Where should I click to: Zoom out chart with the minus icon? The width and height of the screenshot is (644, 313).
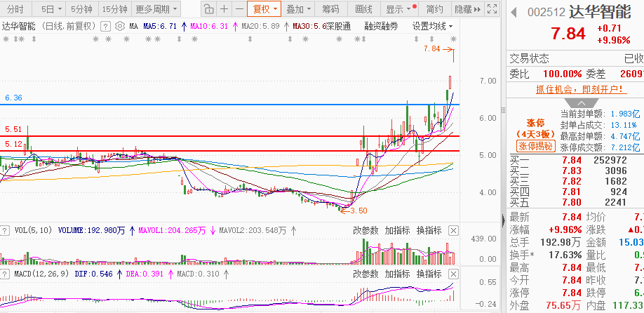pos(239,9)
